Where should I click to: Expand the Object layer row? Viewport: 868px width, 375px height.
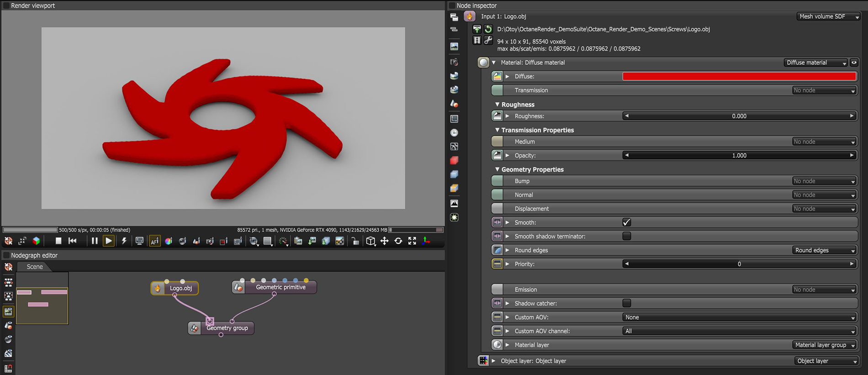tap(493, 361)
